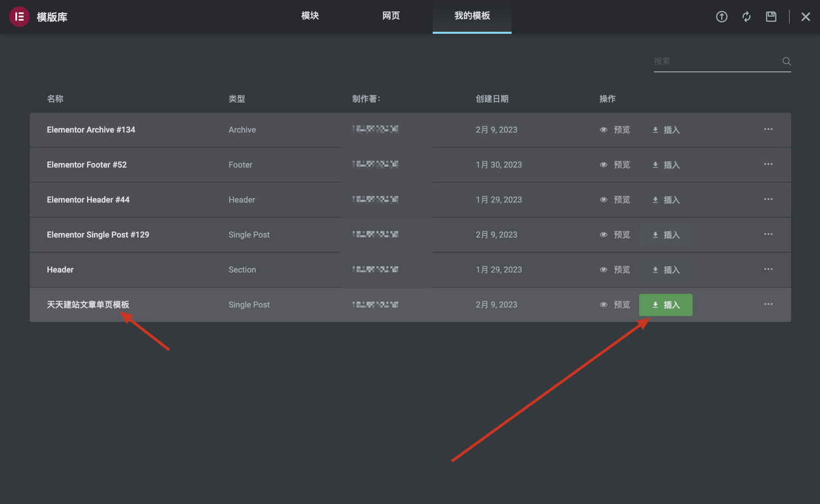Click the Section type cell
Viewport: 820px width, 504px height.
click(242, 270)
